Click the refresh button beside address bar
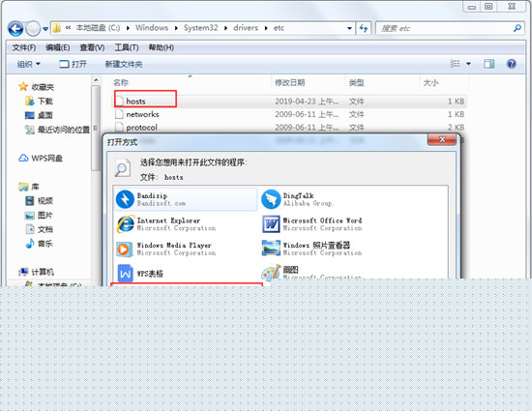 364,28
